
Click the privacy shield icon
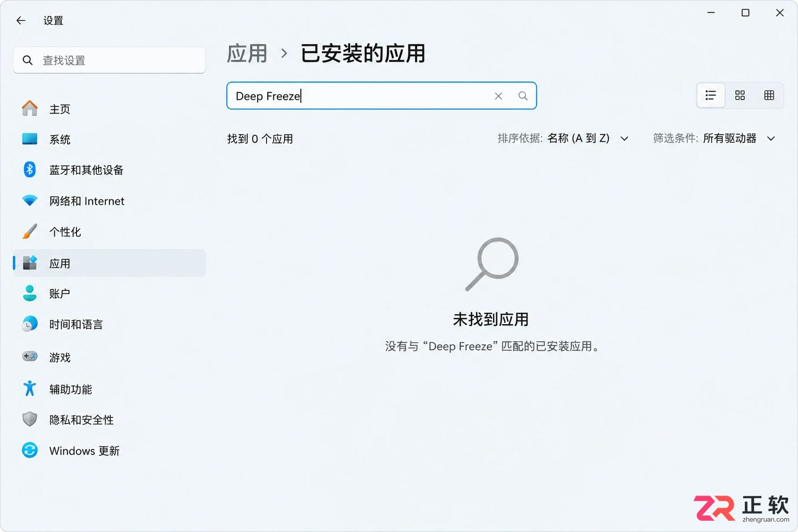click(30, 420)
